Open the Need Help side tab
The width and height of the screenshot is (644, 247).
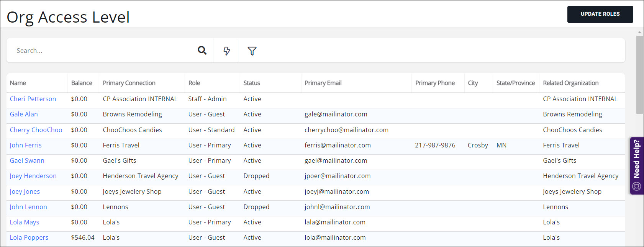(637, 165)
